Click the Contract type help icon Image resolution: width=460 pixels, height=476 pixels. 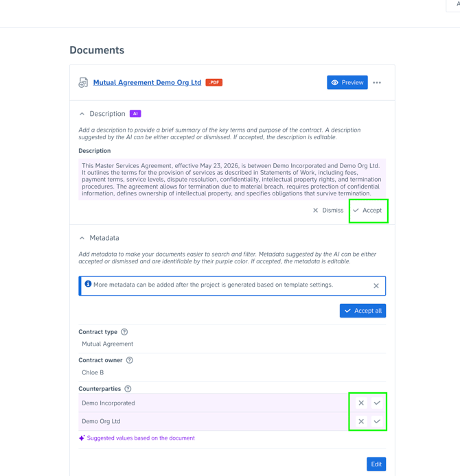point(124,332)
